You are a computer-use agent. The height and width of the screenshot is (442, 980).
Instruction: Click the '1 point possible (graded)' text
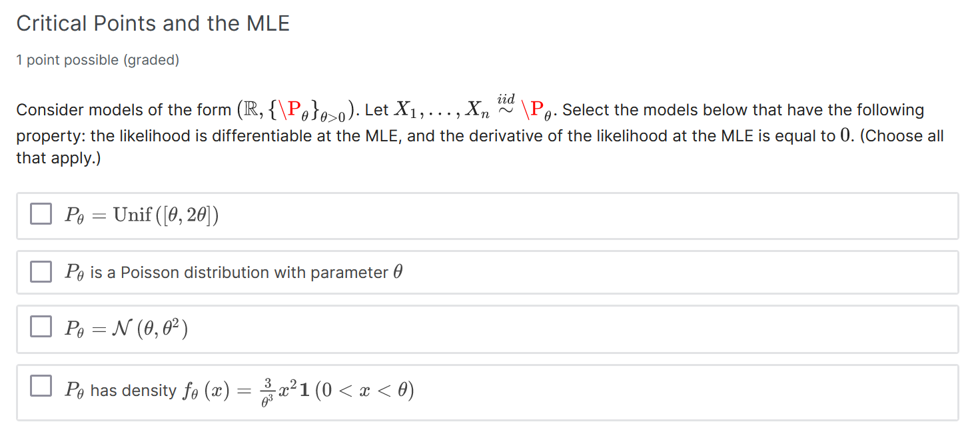click(x=98, y=59)
